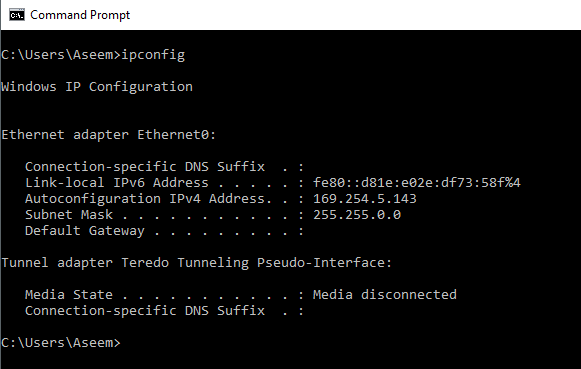Click the Link-local IPv6 Address label

tap(117, 183)
